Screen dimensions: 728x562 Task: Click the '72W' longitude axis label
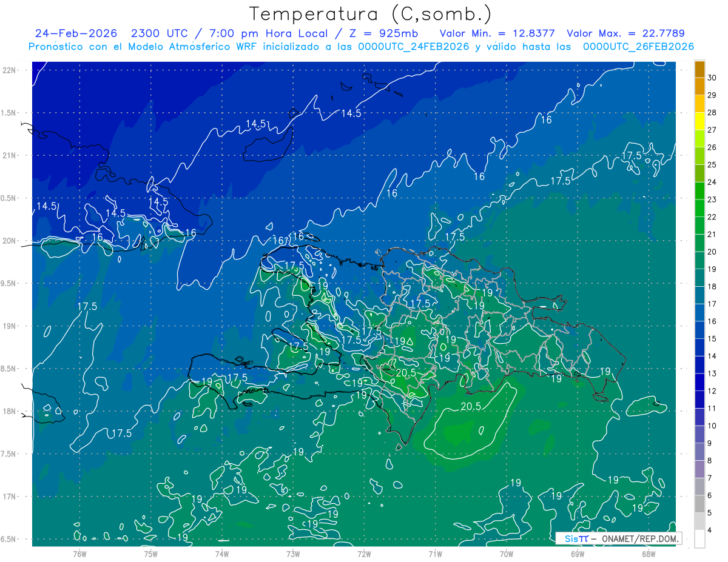pos(364,554)
